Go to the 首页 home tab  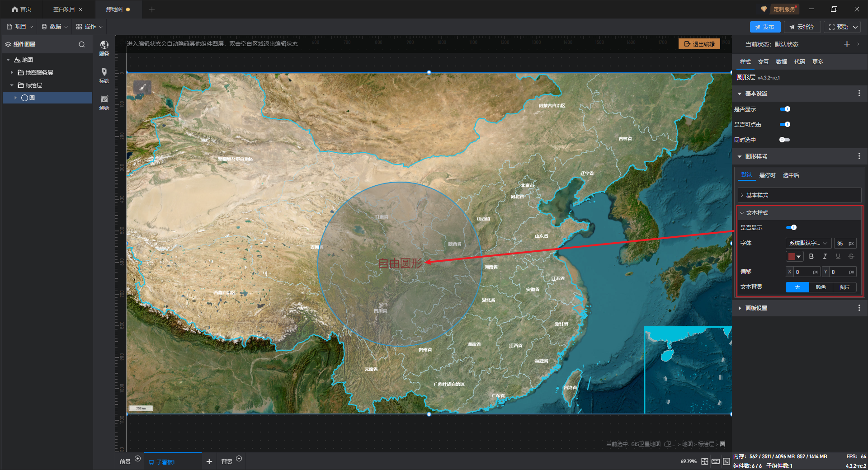22,9
